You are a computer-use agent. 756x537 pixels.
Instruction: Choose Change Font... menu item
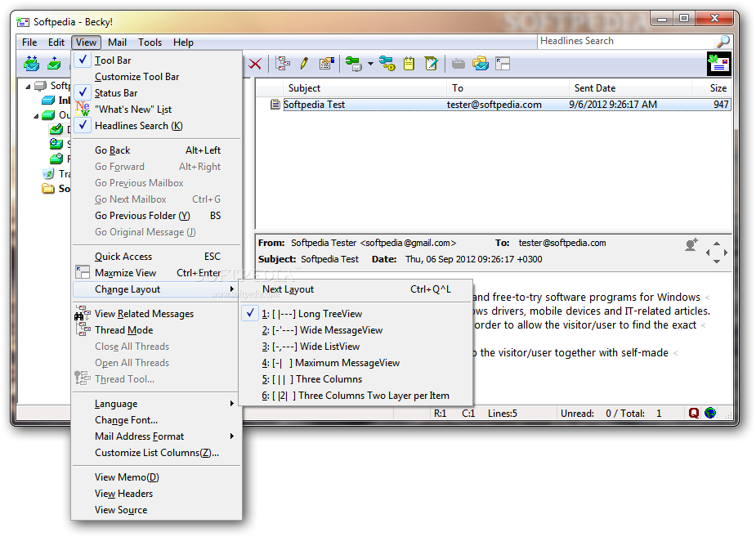coord(157,420)
